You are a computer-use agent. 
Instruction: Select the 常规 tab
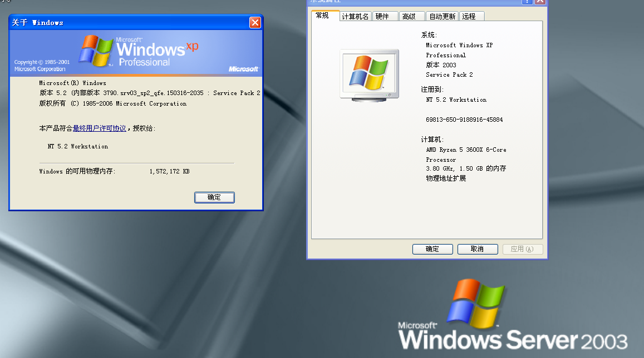point(324,16)
